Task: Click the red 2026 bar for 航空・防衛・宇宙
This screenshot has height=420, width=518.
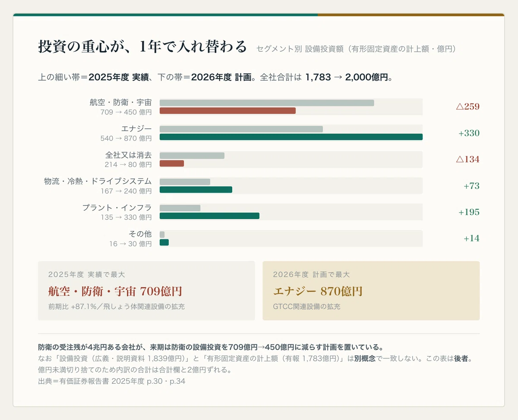Action: 227,111
